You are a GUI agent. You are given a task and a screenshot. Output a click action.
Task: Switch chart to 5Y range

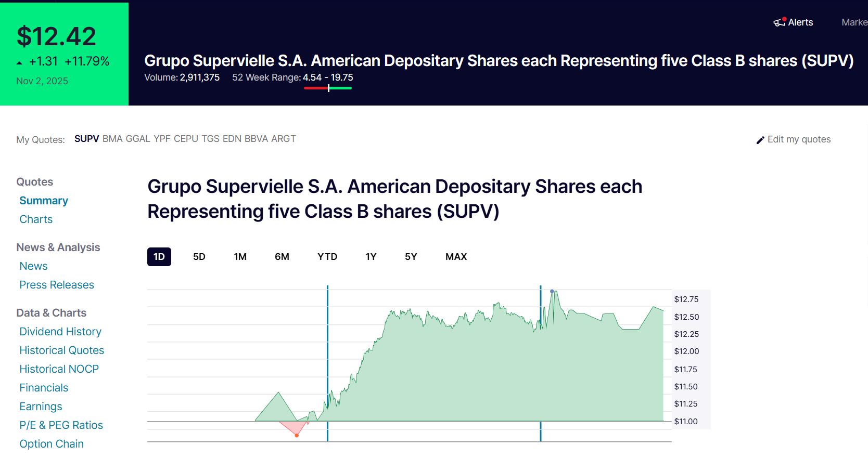pos(411,257)
